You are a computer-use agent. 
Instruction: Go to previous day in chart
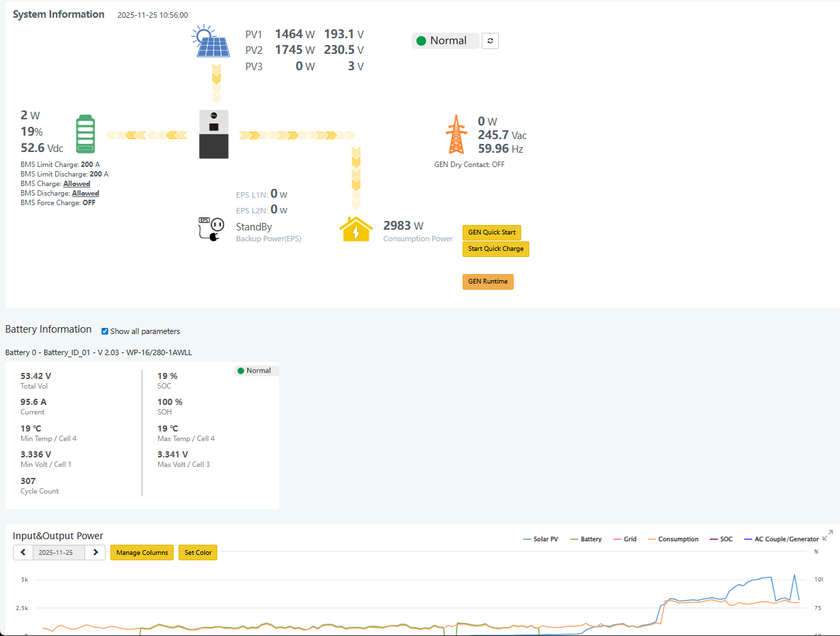tap(23, 552)
